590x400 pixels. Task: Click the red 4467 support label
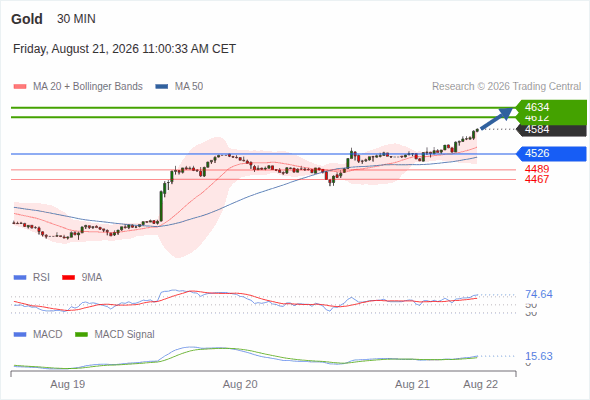pyautogui.click(x=537, y=179)
